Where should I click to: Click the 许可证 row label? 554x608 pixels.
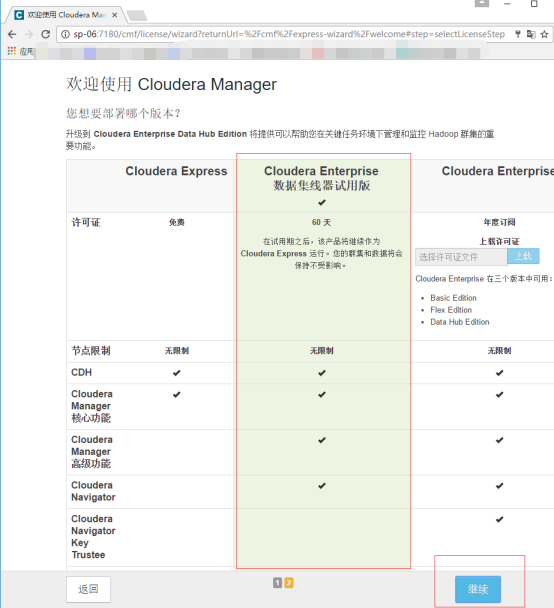[86, 222]
